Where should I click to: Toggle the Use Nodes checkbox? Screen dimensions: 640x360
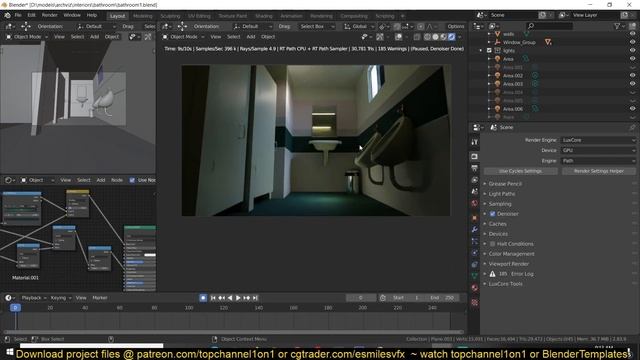[x=132, y=180]
